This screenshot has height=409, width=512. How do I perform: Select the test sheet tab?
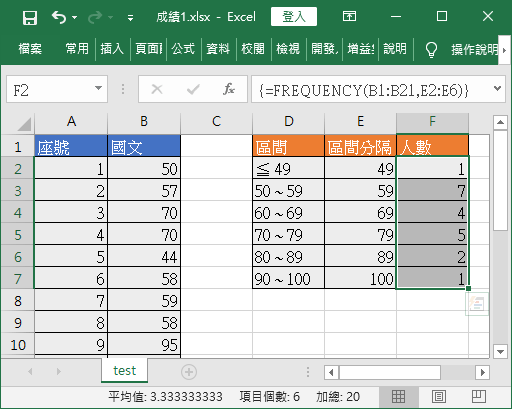point(124,370)
